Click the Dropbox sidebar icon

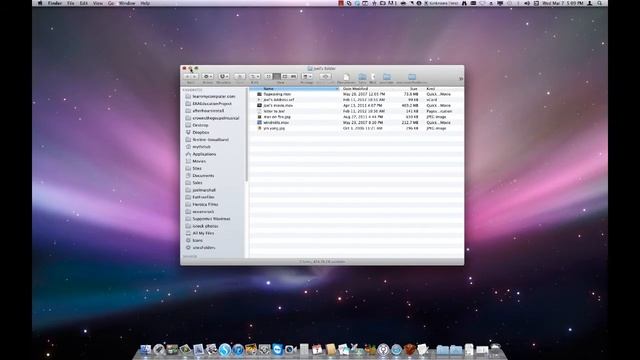[188, 133]
